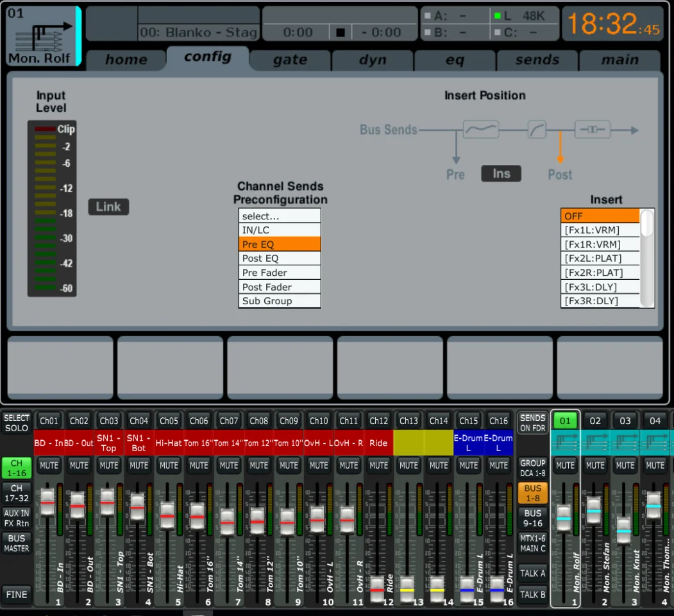Mute channel Ch01 BD - In

coord(49,465)
